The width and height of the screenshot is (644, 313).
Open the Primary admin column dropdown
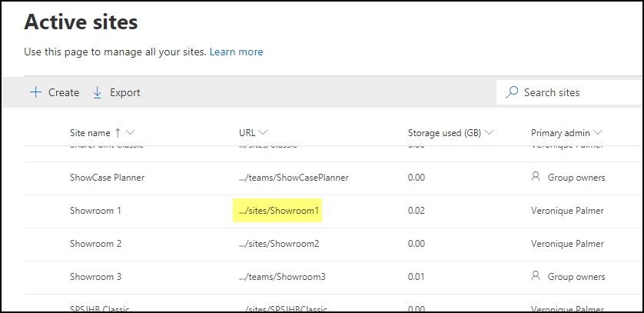(597, 132)
